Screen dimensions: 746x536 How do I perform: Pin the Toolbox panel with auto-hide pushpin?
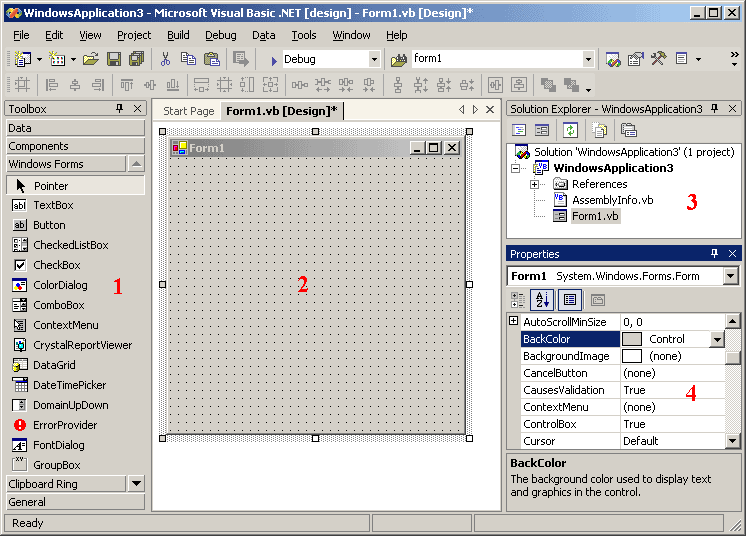[119, 108]
